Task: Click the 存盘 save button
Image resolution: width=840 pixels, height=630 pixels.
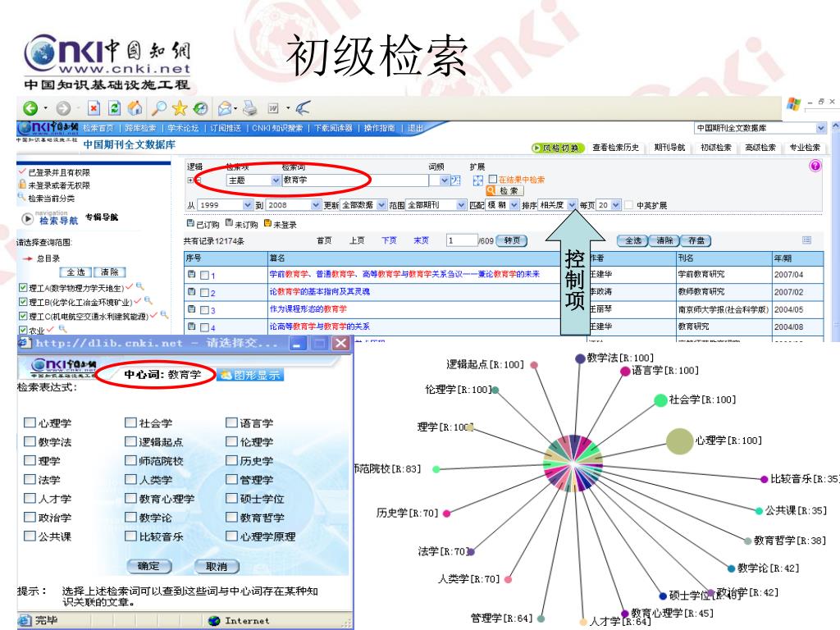Action: pyautogui.click(x=696, y=240)
